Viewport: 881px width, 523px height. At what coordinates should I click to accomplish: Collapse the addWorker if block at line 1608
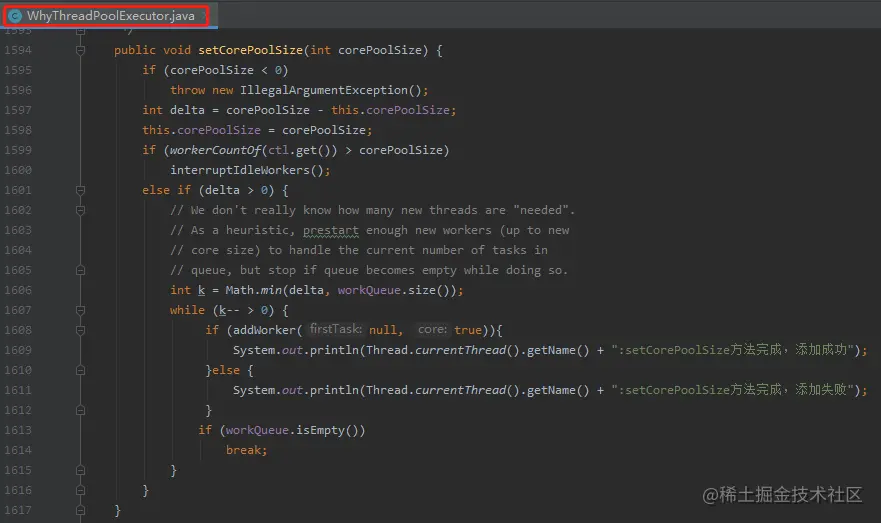click(80, 330)
